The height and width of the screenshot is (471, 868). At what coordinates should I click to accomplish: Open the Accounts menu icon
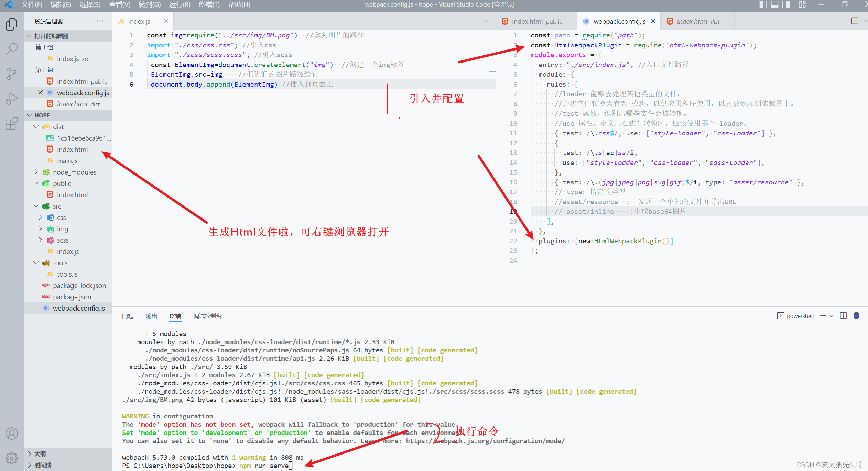pyautogui.click(x=12, y=434)
